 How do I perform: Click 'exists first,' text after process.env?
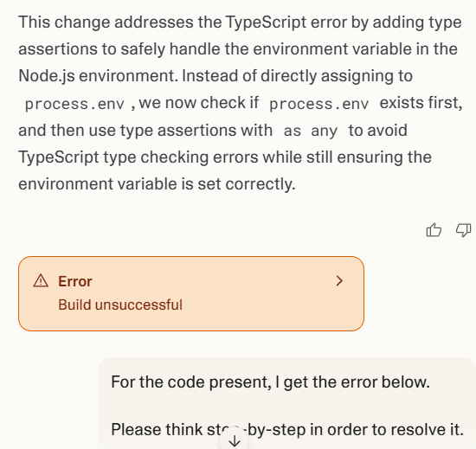pos(421,103)
